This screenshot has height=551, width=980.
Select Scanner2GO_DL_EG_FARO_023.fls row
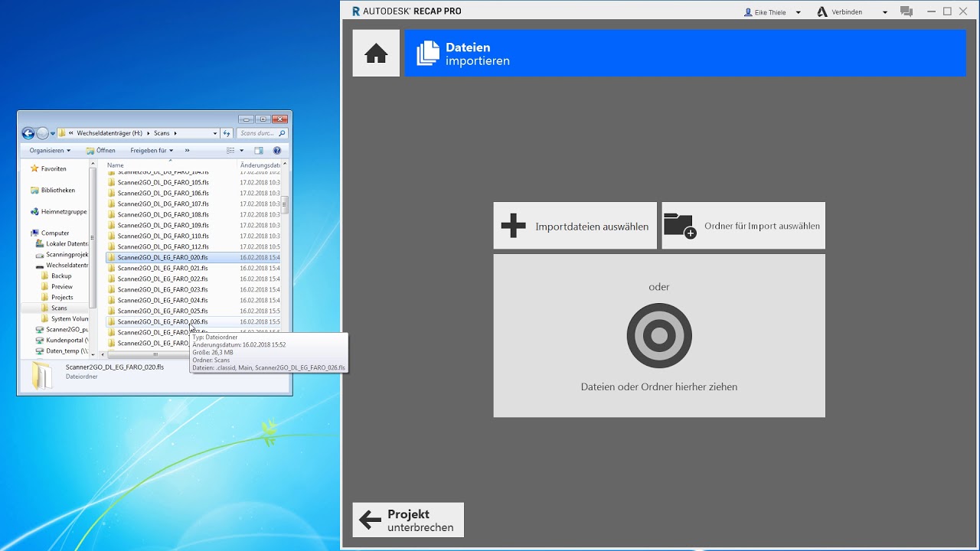(x=194, y=290)
